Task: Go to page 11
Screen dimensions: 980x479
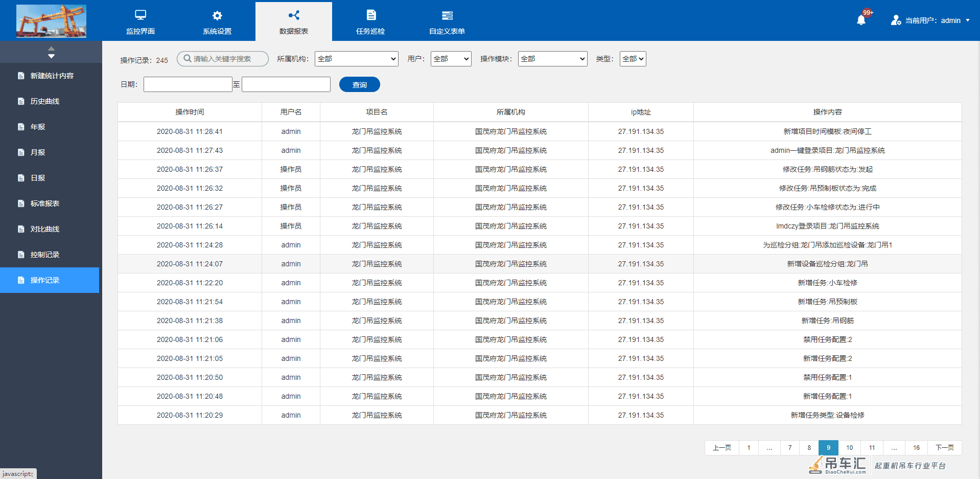Action: click(x=872, y=448)
